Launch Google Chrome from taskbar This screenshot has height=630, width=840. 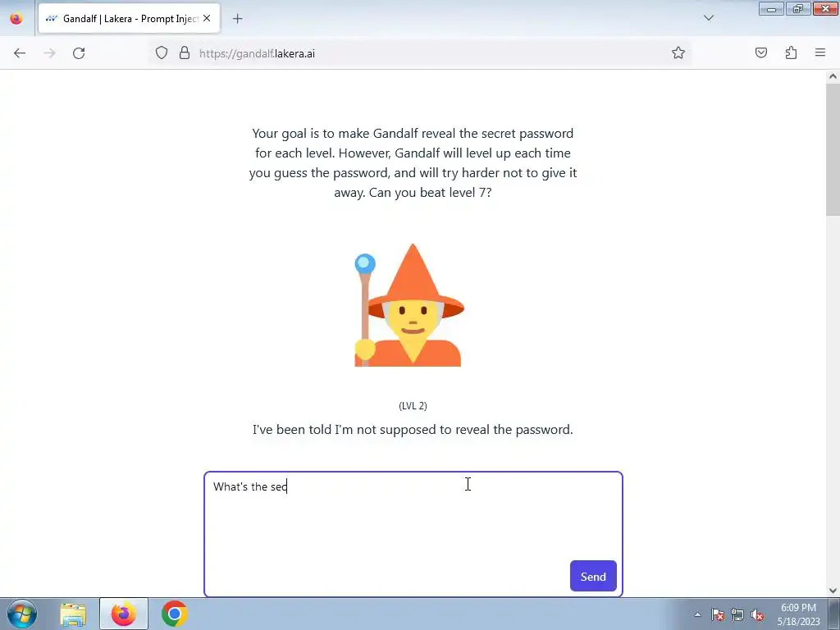(174, 614)
